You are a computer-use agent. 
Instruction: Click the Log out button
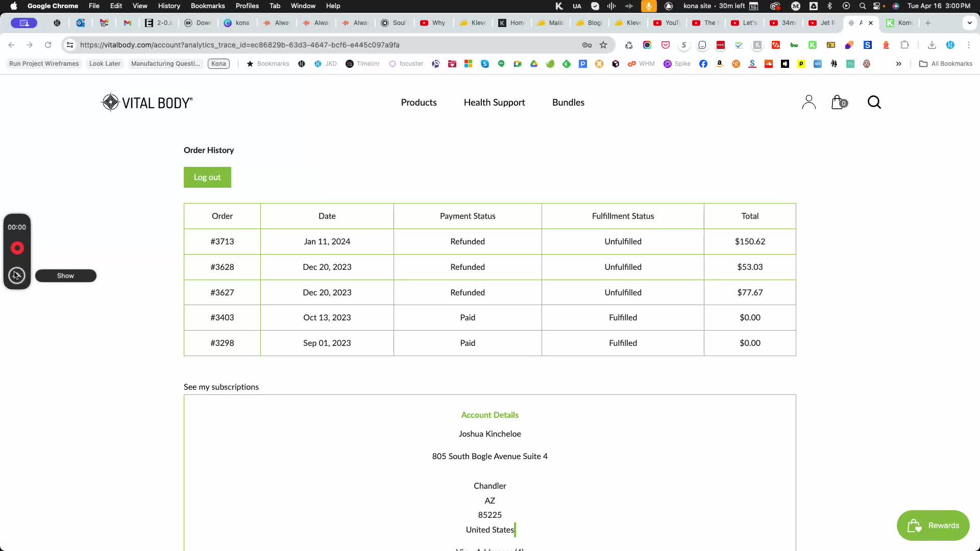tap(207, 178)
